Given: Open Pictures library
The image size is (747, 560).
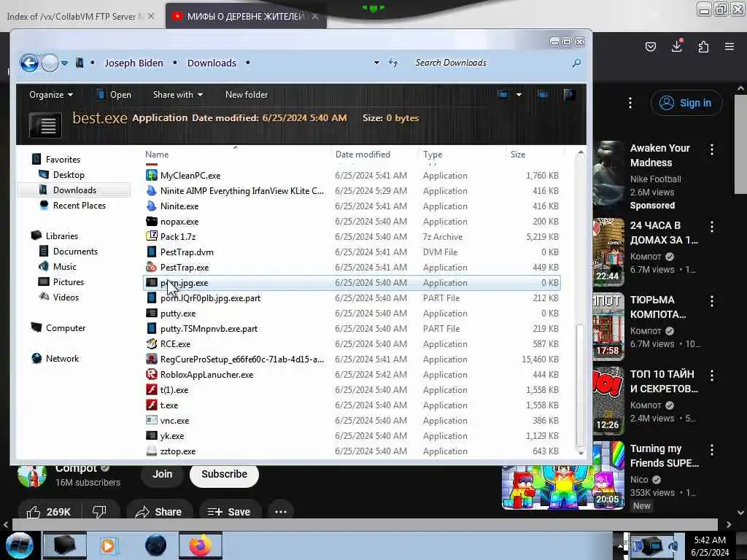Looking at the screenshot, I should (x=68, y=281).
